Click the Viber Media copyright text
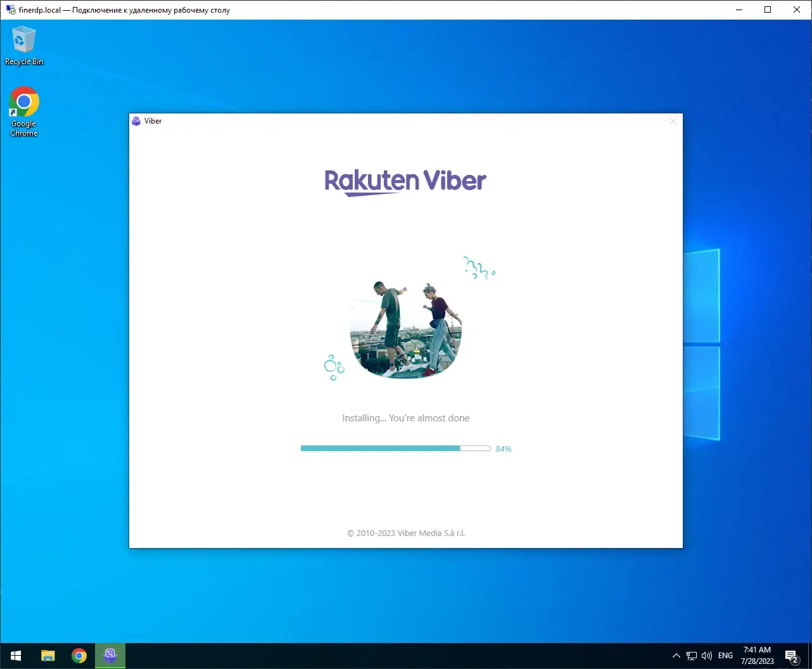The image size is (812, 669). tap(406, 533)
